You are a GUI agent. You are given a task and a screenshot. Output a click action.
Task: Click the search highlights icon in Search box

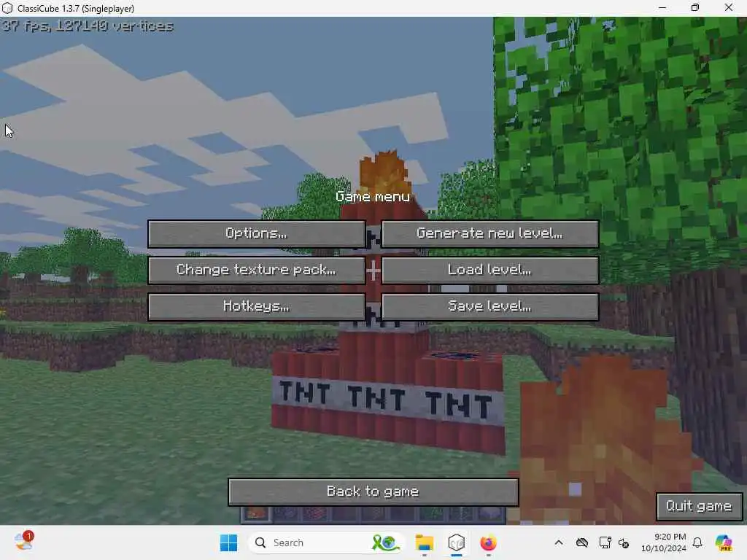tap(385, 542)
